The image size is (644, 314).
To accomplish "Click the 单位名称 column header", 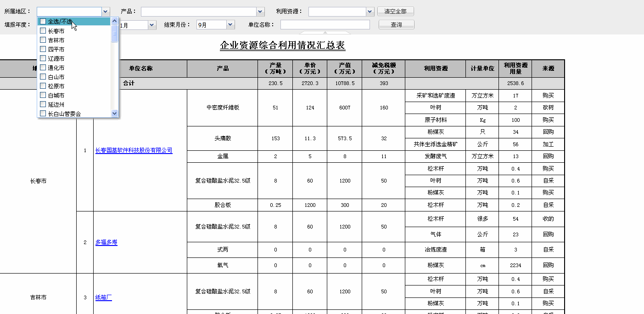I will [140, 69].
